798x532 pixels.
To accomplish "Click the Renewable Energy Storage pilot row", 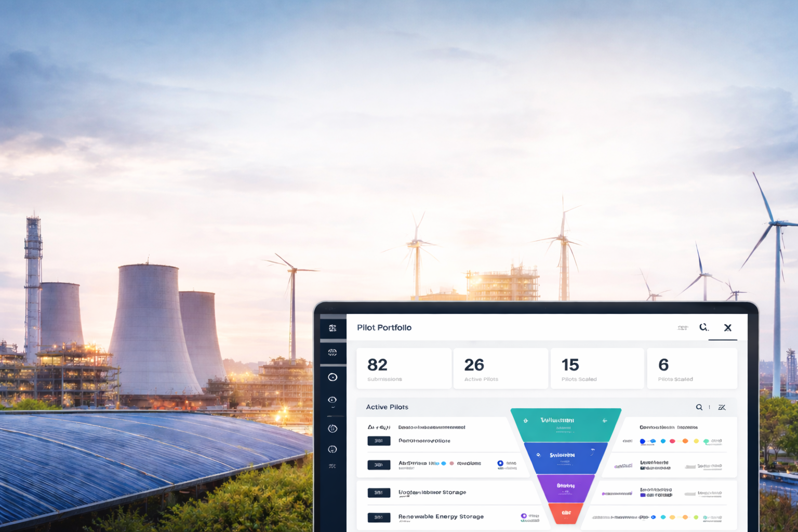I will point(452,517).
